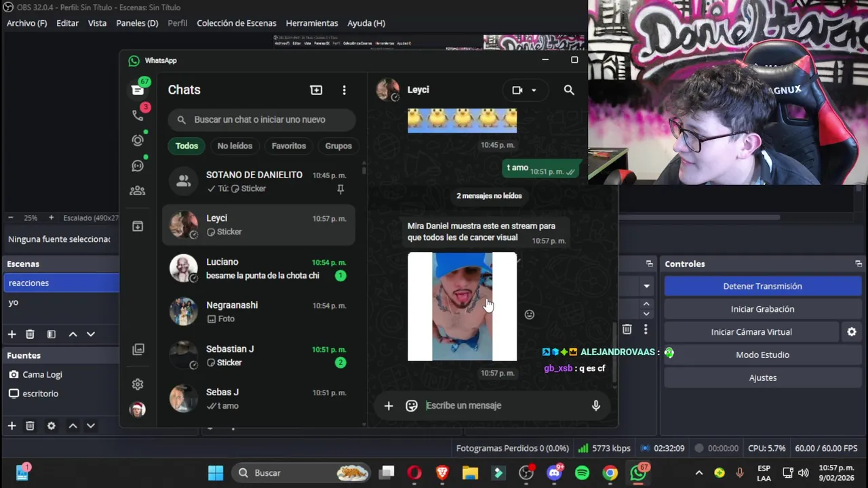Viewport: 868px width, 488px height.
Task: Click Iniciar Cámara Virtual button
Action: [x=751, y=332]
